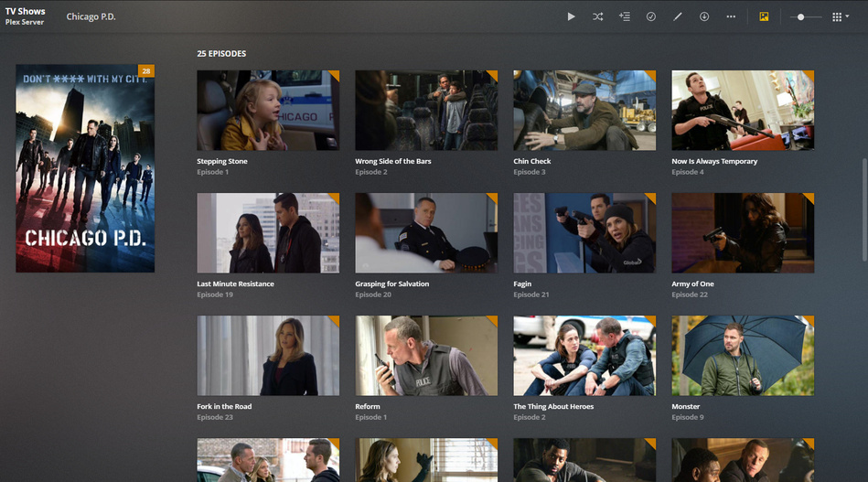Viewport: 868px width, 482px height.
Task: Click the Fork in the Road title
Action: (224, 407)
